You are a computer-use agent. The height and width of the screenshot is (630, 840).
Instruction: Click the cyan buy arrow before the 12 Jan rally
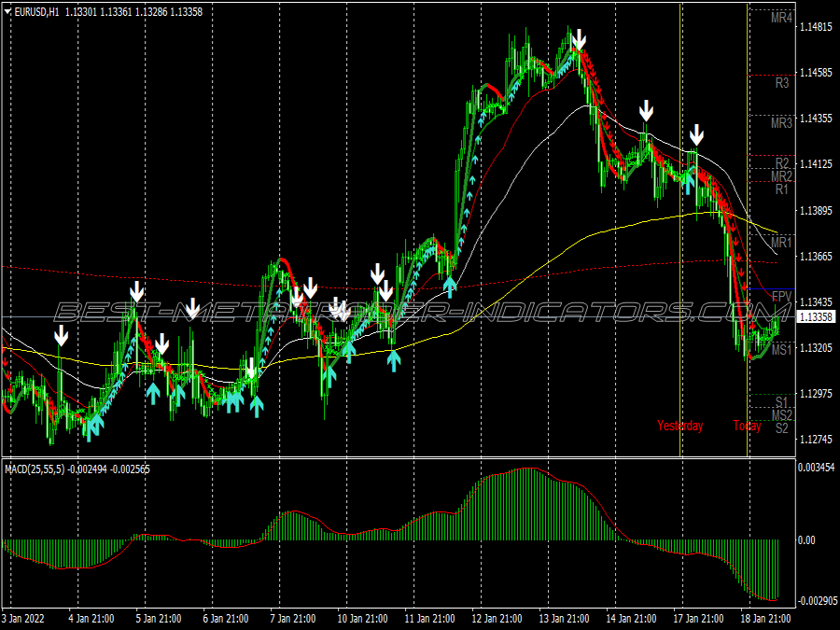click(450, 287)
